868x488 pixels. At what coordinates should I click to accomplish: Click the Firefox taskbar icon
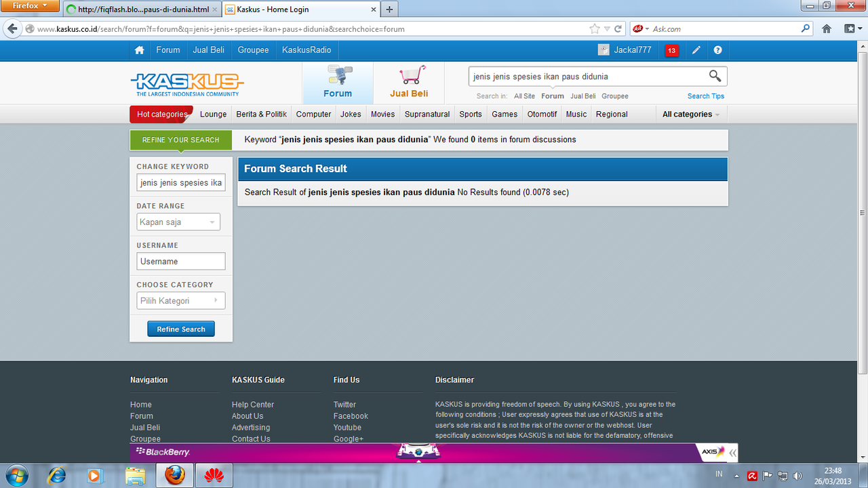pos(175,476)
